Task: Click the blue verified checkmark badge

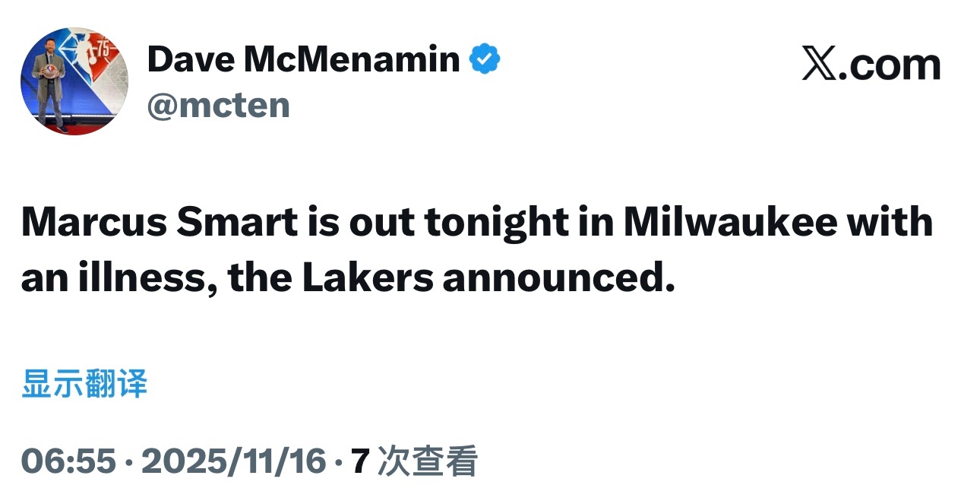Action: click(485, 60)
